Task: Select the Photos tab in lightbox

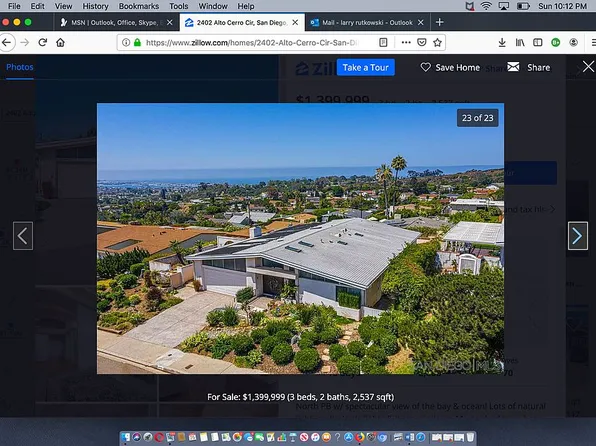Action: (x=20, y=67)
